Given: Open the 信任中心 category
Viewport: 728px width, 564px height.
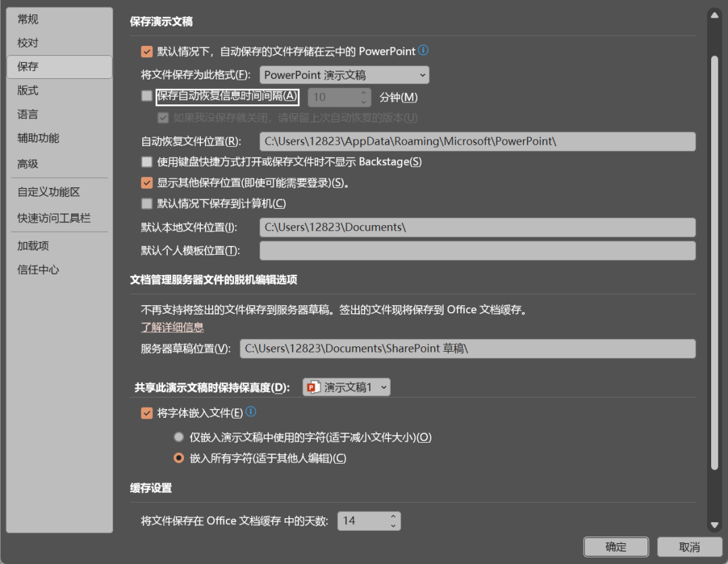Looking at the screenshot, I should 38,270.
